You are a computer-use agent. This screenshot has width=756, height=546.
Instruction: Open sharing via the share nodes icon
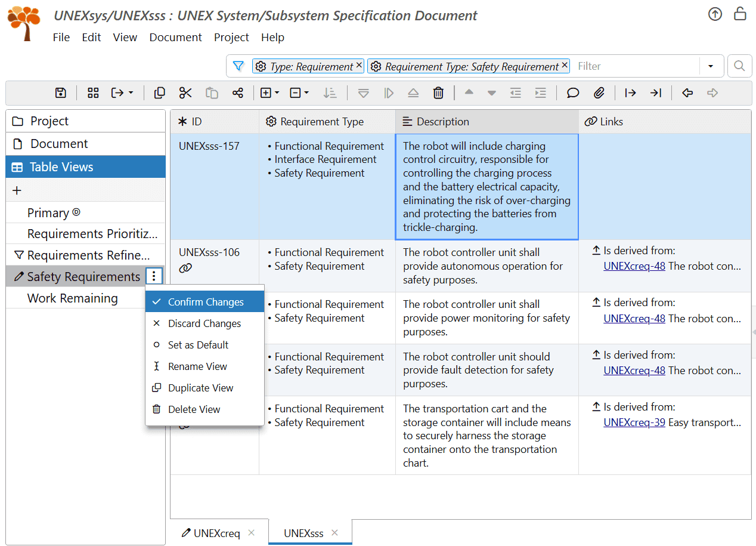(x=238, y=92)
